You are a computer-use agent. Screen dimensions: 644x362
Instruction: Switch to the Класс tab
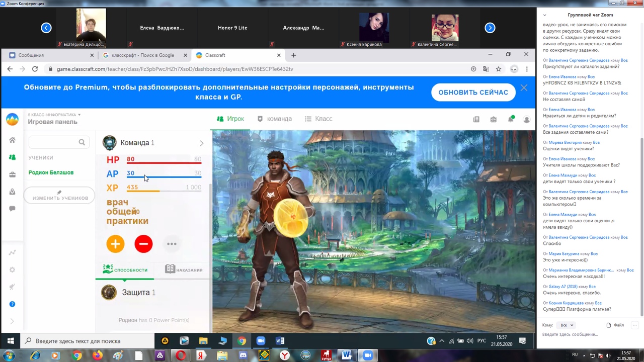click(318, 119)
